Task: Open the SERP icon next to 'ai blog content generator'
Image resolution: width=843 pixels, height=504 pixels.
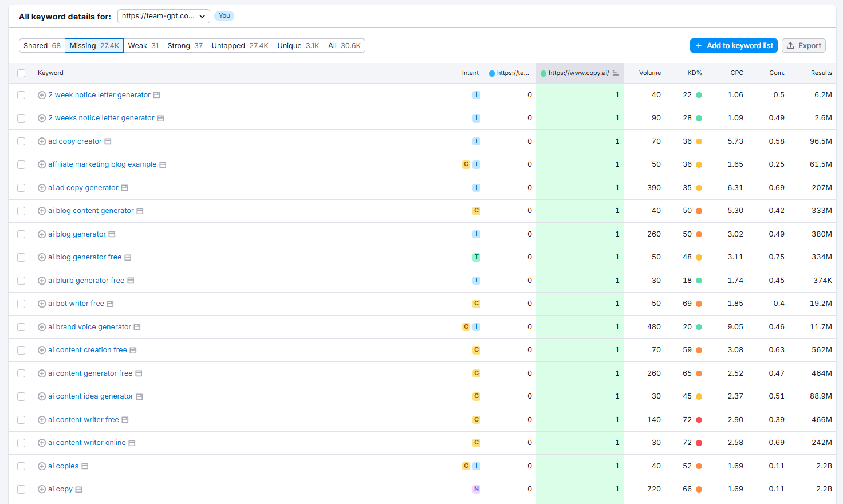Action: coord(140,211)
